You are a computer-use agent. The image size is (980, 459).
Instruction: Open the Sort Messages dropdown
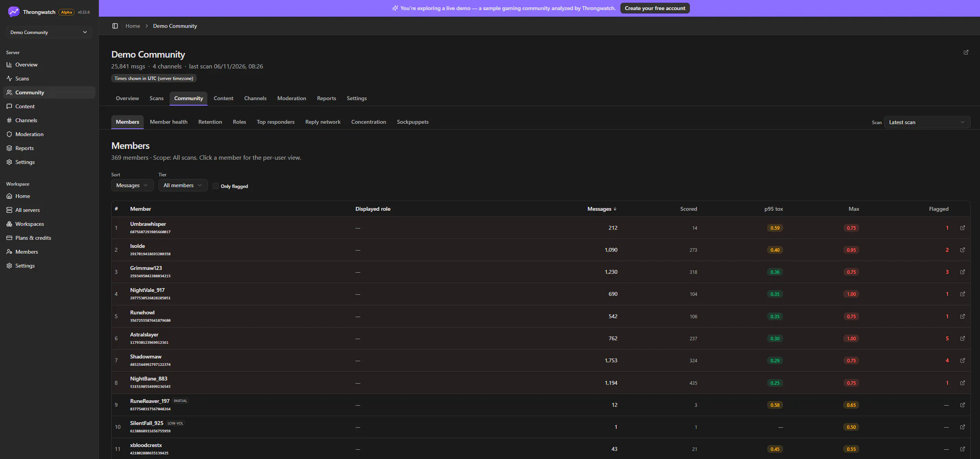(x=132, y=185)
